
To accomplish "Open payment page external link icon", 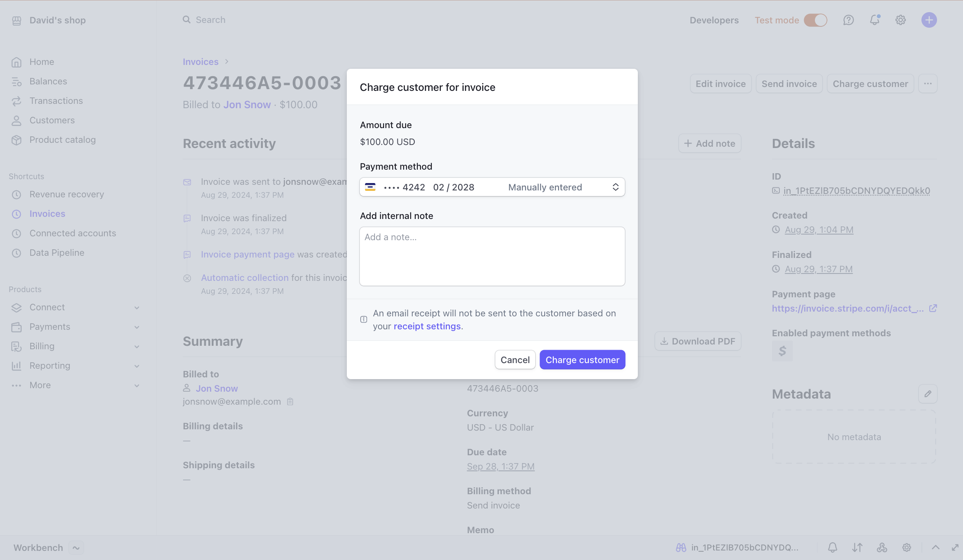I will pyautogui.click(x=933, y=308).
